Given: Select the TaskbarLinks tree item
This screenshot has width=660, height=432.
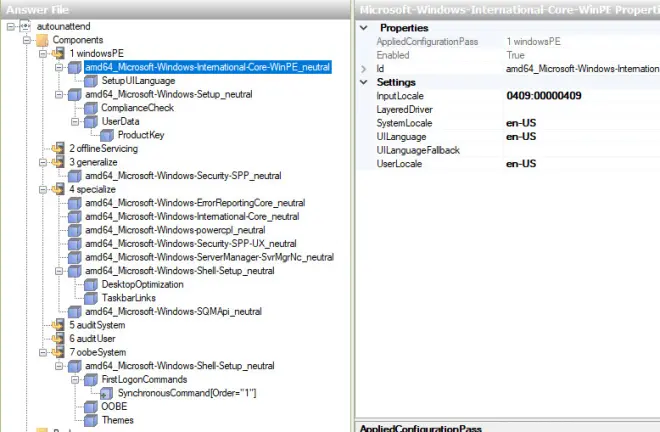Looking at the screenshot, I should (128, 298).
